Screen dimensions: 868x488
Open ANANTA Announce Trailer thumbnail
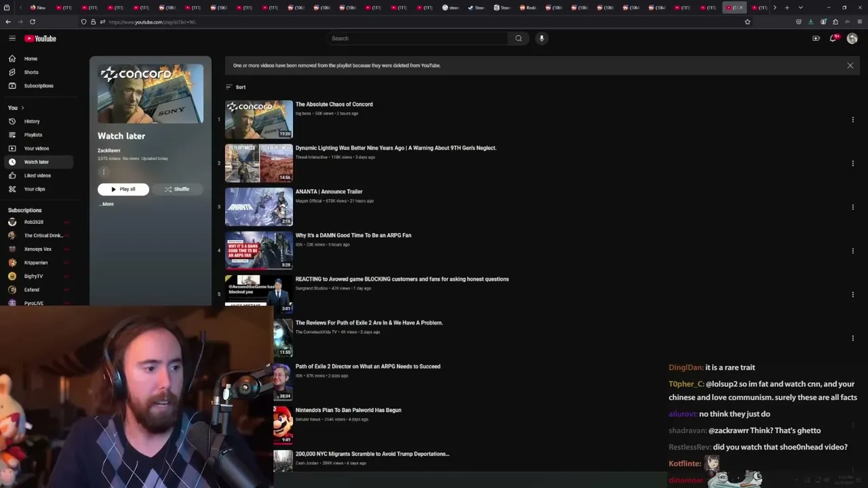259,207
